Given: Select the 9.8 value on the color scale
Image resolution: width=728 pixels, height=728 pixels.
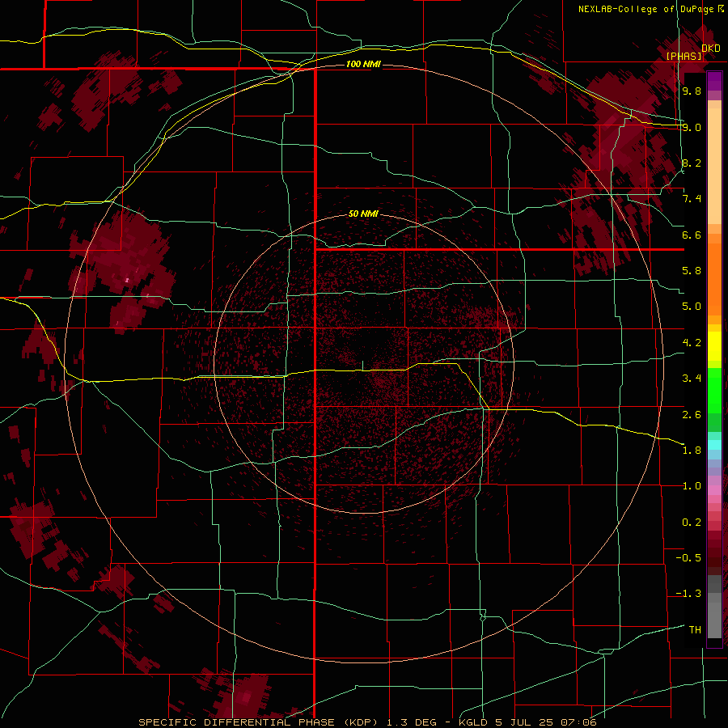Looking at the screenshot, I should [692, 91].
